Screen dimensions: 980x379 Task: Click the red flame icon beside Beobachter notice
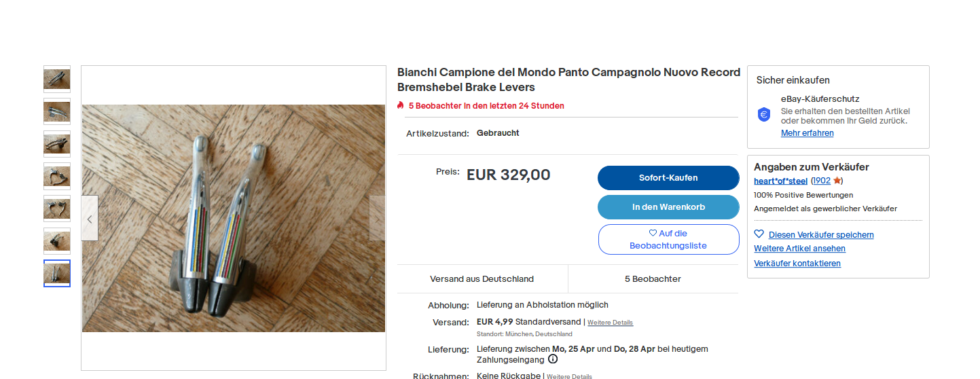click(401, 105)
